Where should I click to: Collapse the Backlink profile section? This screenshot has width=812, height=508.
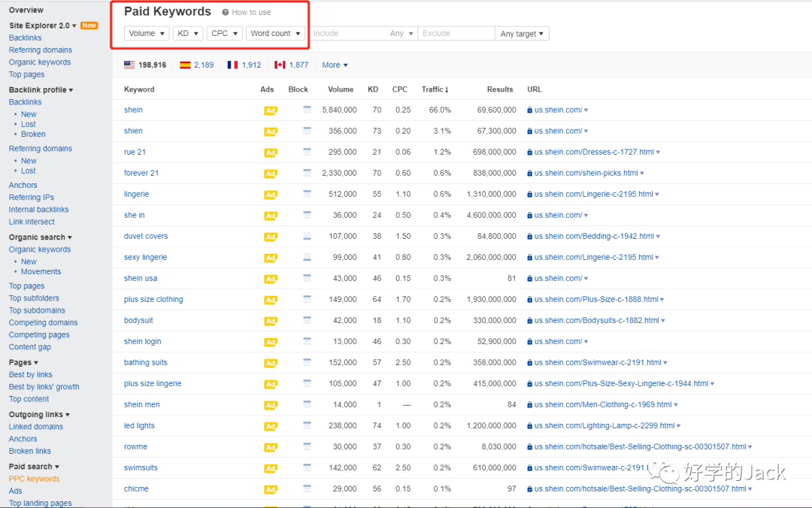(x=41, y=89)
